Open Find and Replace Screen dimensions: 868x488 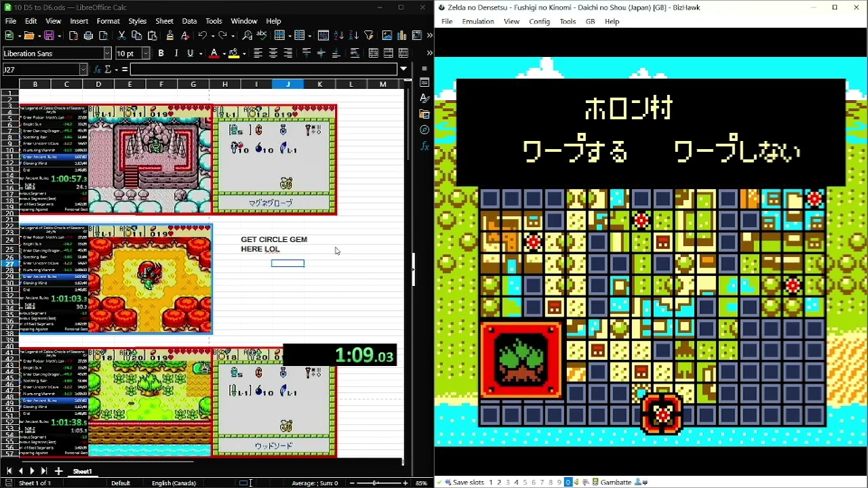point(247,35)
